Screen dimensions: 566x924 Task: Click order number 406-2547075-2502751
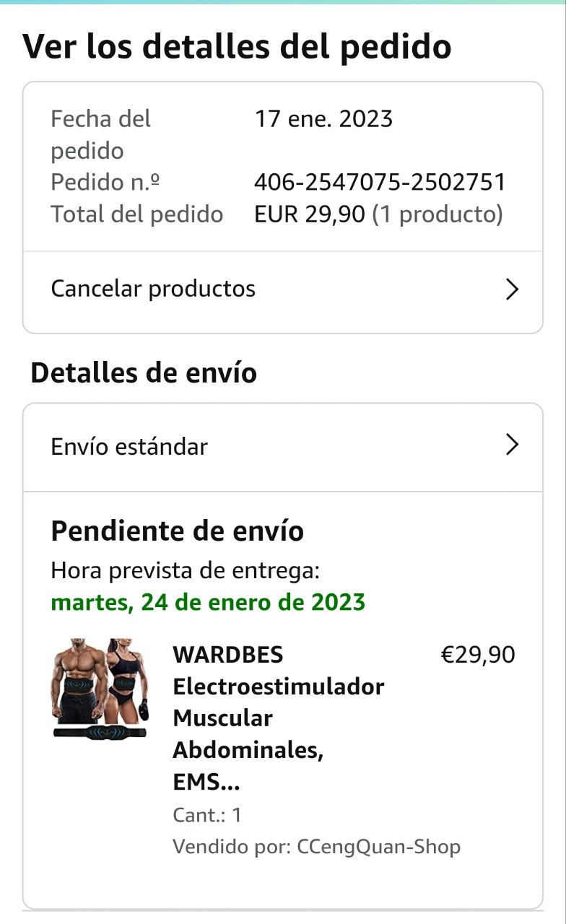[x=380, y=183]
